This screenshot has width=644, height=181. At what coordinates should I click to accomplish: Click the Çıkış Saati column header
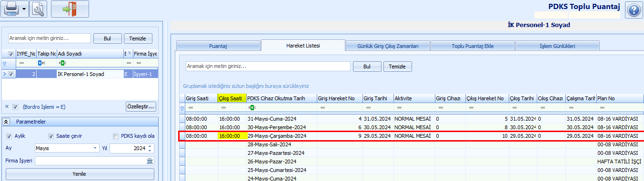click(x=232, y=98)
